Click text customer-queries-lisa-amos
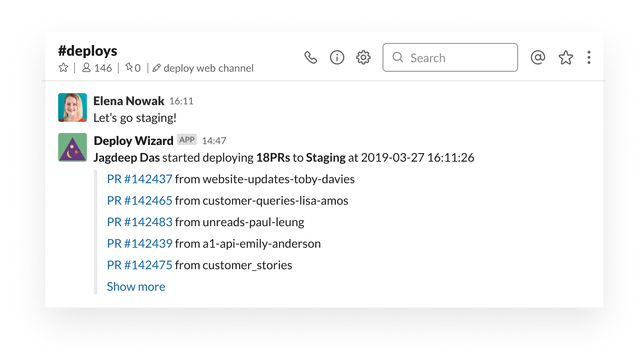Image resolution: width=644 pixels, height=360 pixels. 275,201
